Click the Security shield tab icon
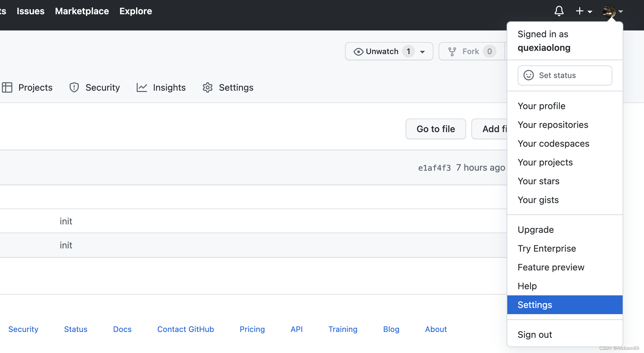The width and height of the screenshot is (644, 353). (74, 87)
